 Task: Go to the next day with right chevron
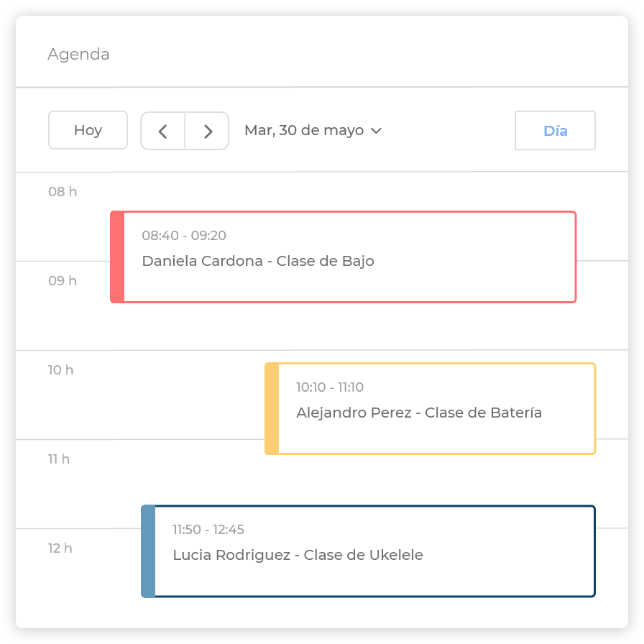click(x=208, y=131)
